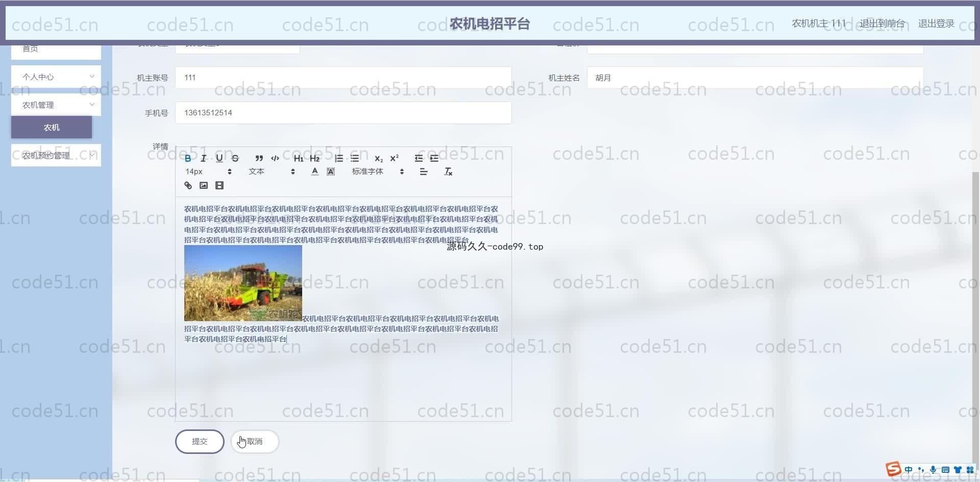Screen dimensions: 980x482
Task: Apply the H2 heading style
Action: click(314, 158)
